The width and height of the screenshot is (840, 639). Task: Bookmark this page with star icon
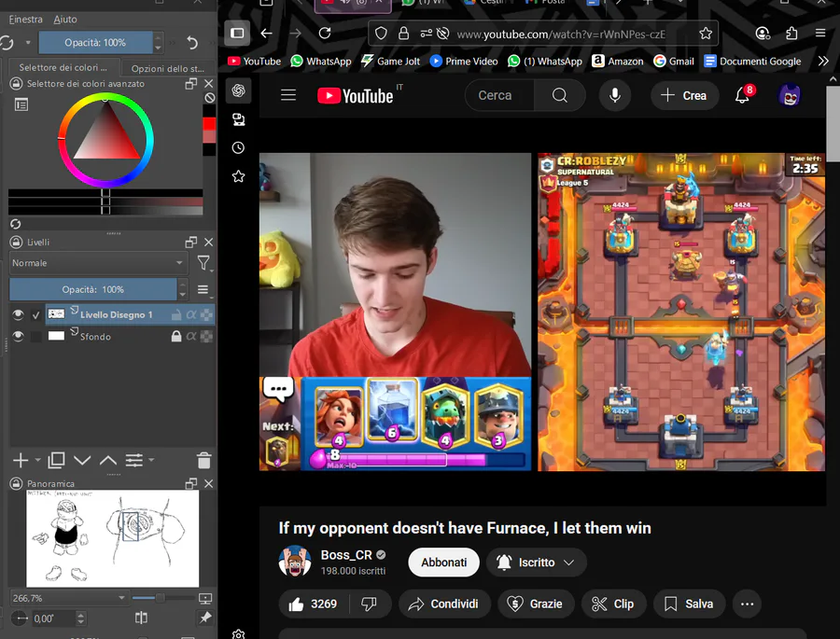(706, 34)
